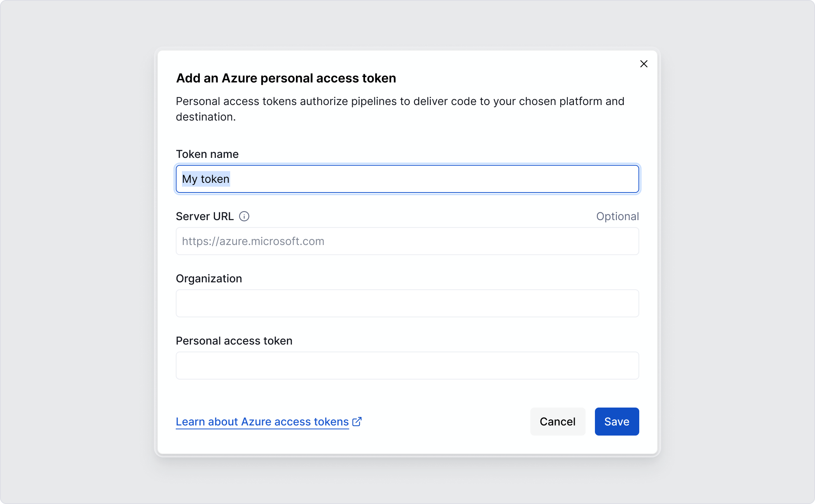This screenshot has height=504, width=815.
Task: Click the Server URL info icon
Action: (244, 216)
